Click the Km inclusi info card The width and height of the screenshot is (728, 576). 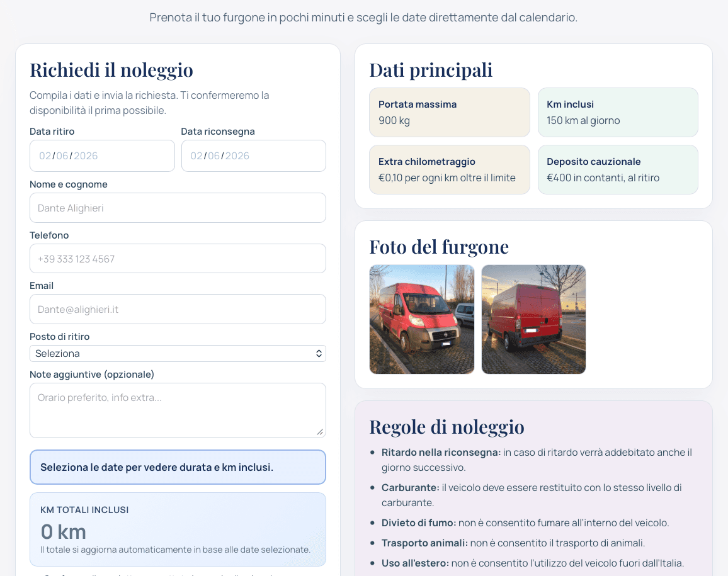tap(618, 112)
